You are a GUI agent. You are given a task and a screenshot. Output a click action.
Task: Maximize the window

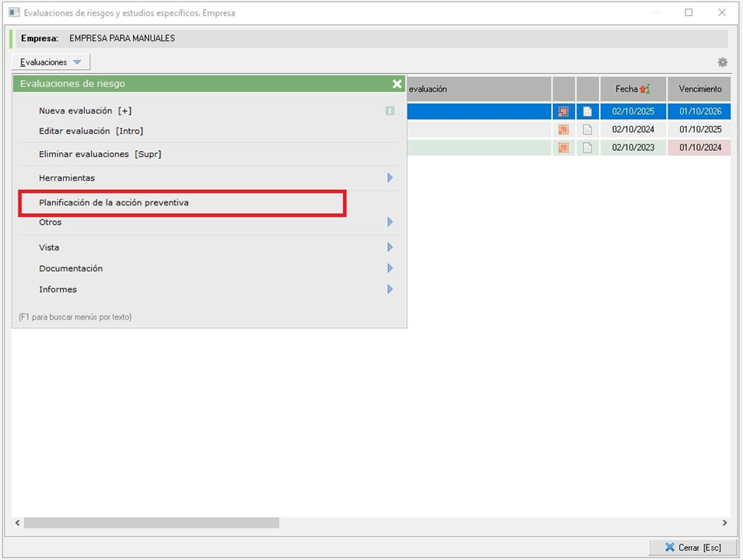pos(689,12)
